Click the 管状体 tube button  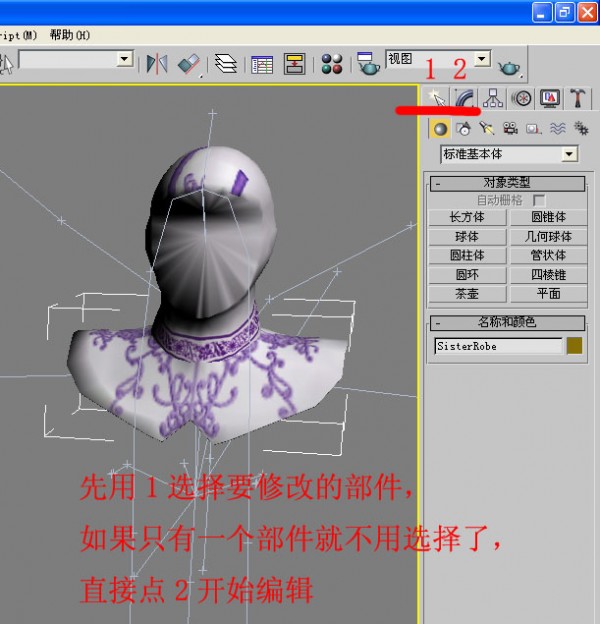[x=549, y=255]
